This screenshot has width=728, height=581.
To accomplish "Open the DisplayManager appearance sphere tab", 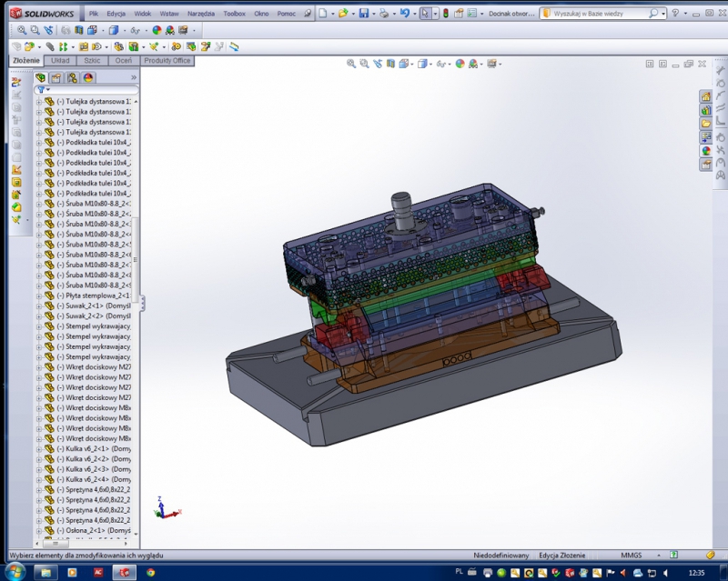I will point(88,78).
